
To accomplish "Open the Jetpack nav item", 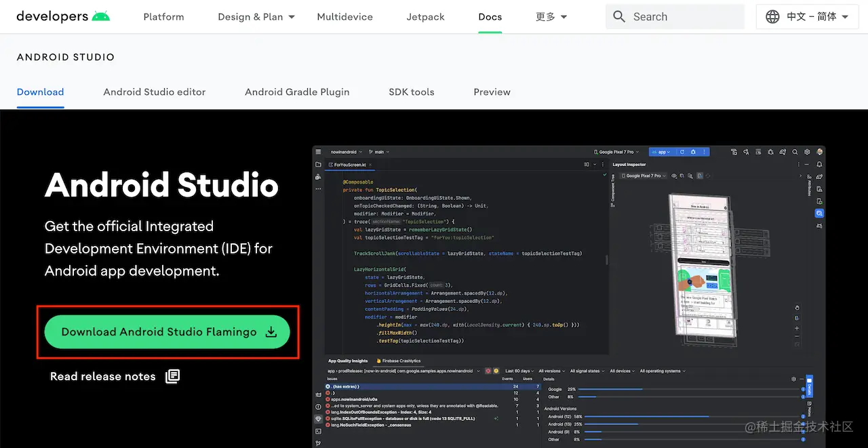I will pyautogui.click(x=425, y=17).
